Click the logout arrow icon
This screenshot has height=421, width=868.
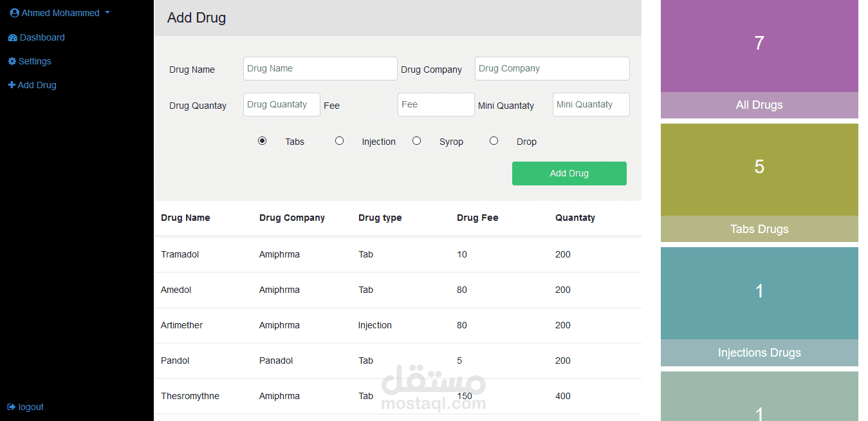coord(12,407)
